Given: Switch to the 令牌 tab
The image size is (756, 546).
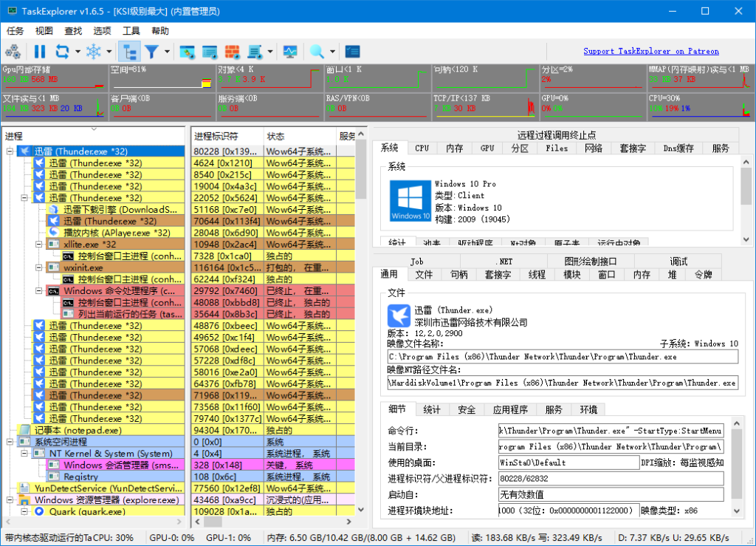Looking at the screenshot, I should point(704,274).
